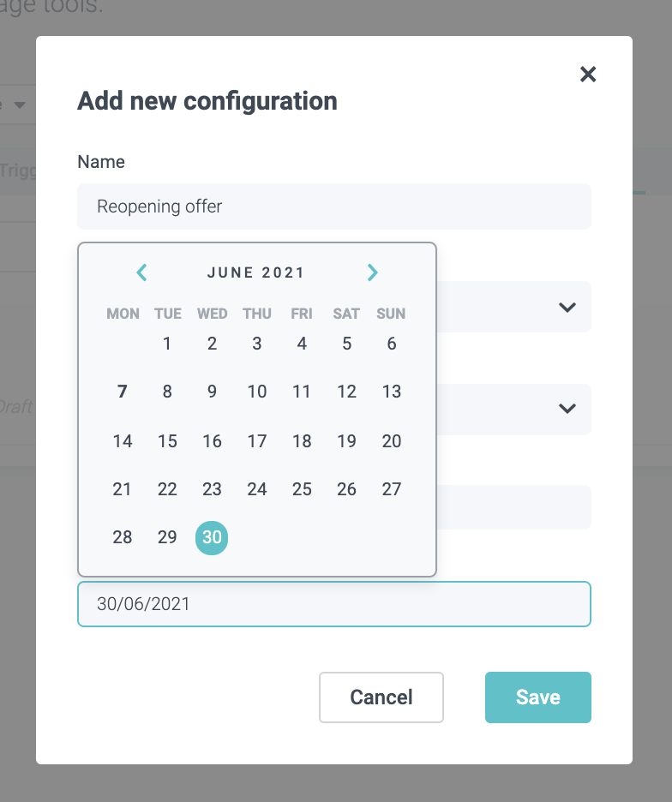Choose June 27 in the calendar
Screen dimensions: 672x802
pyautogui.click(x=392, y=489)
